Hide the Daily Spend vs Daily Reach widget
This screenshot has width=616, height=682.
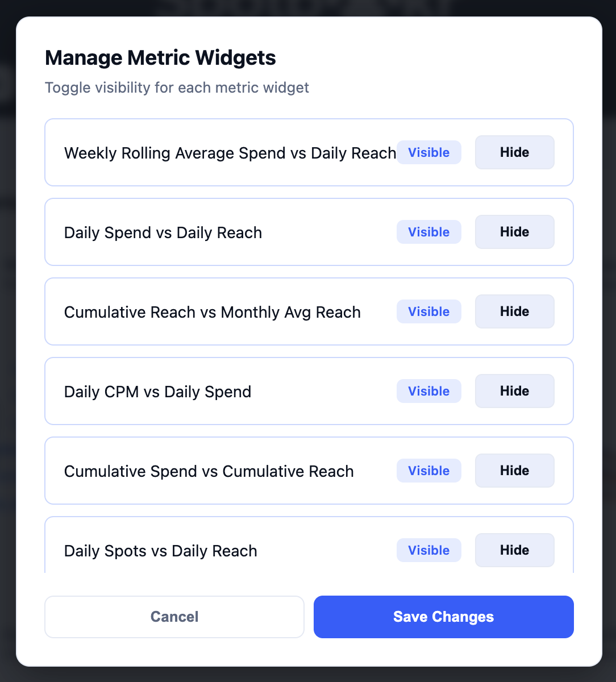tap(514, 232)
